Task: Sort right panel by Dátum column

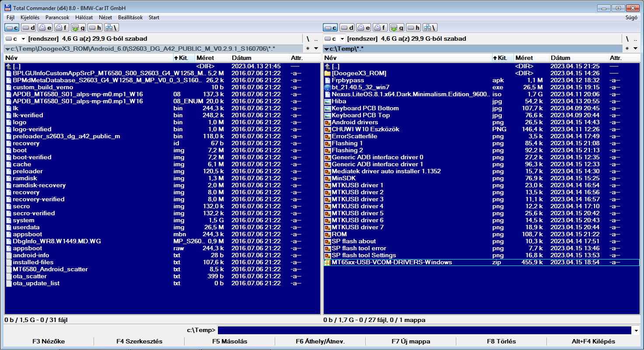Action: [579, 58]
